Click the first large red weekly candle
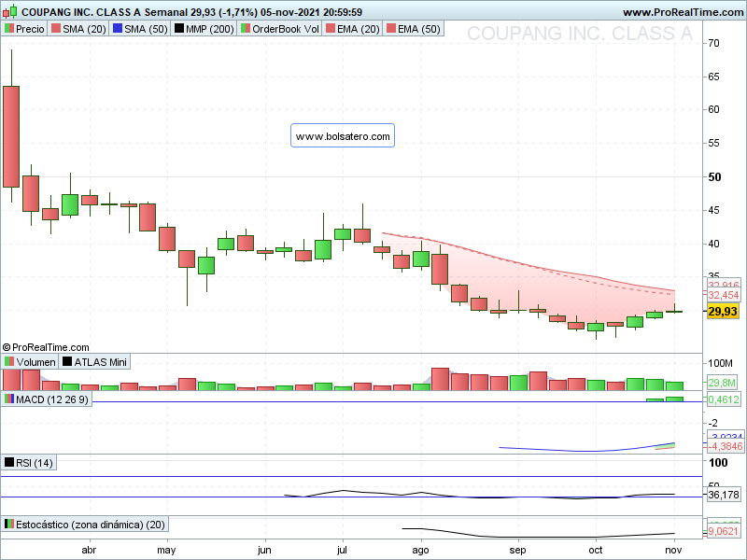747x560 pixels. click(x=11, y=136)
